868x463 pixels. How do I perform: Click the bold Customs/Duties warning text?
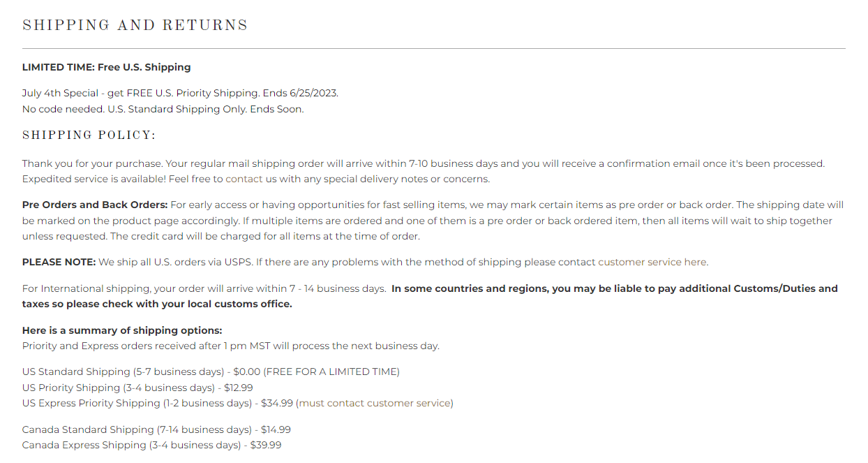click(614, 288)
